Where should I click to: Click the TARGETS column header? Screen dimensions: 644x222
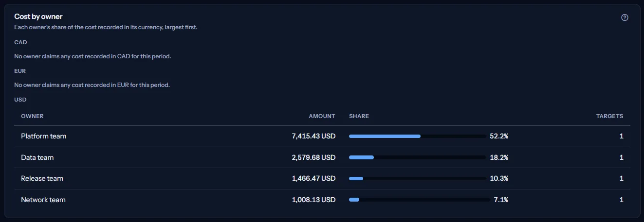pyautogui.click(x=609, y=116)
